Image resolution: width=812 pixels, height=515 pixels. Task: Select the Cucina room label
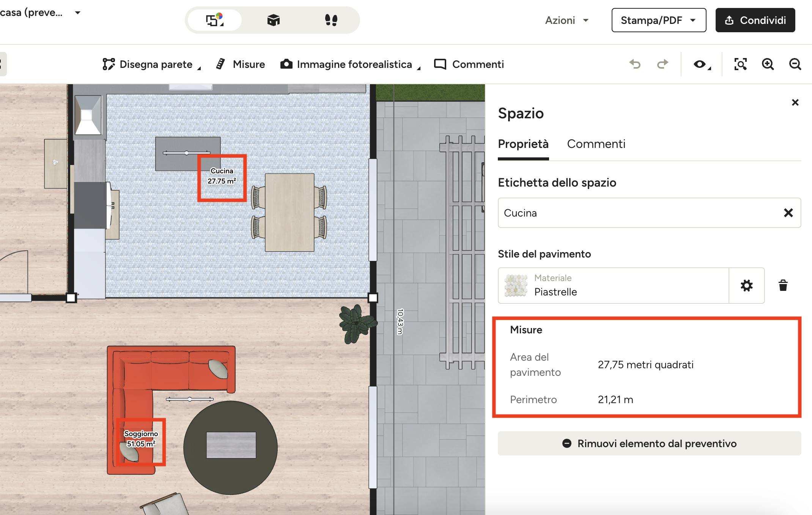(222, 176)
